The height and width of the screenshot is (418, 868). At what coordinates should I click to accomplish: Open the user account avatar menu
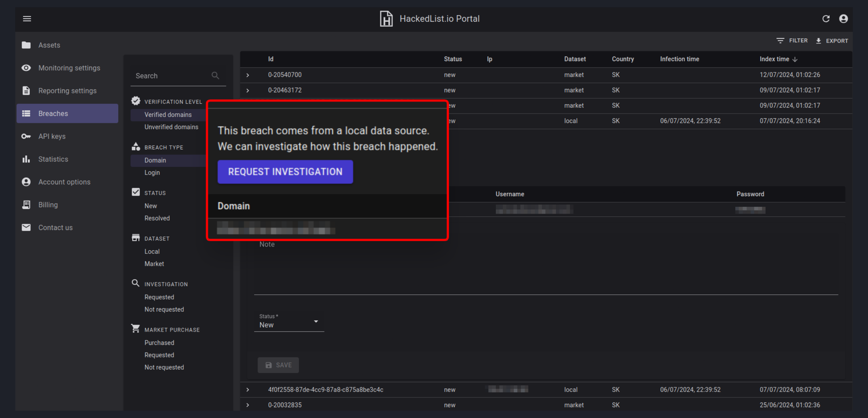843,19
